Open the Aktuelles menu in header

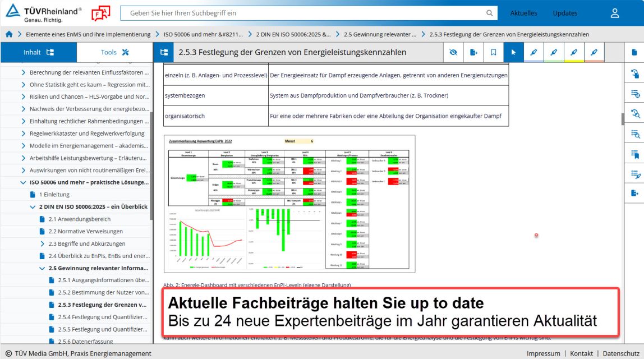pos(523,13)
